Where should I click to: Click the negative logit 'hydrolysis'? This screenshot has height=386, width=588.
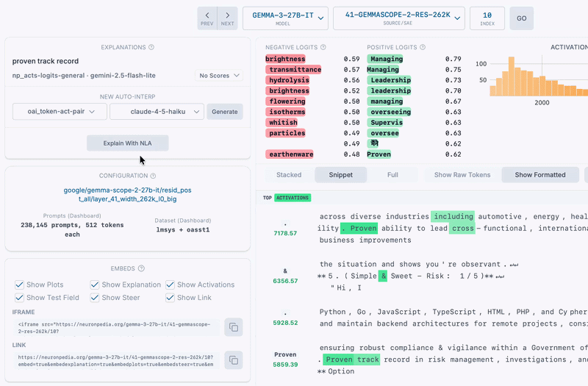click(287, 80)
